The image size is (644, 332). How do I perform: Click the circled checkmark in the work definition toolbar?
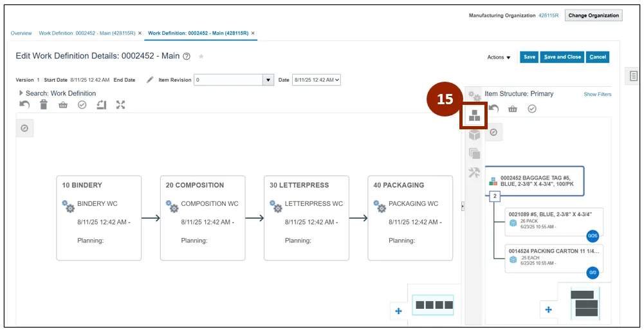pyautogui.click(x=82, y=105)
